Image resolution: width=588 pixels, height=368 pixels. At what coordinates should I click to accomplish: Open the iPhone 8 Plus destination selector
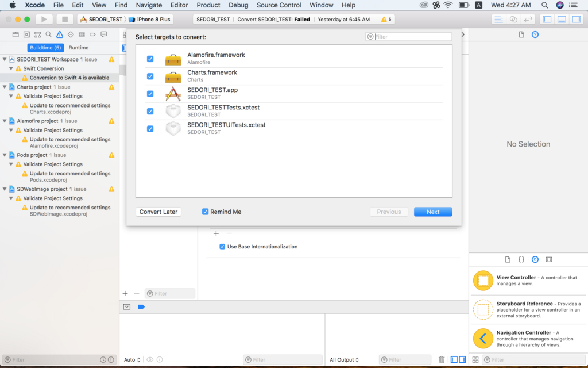click(x=150, y=19)
